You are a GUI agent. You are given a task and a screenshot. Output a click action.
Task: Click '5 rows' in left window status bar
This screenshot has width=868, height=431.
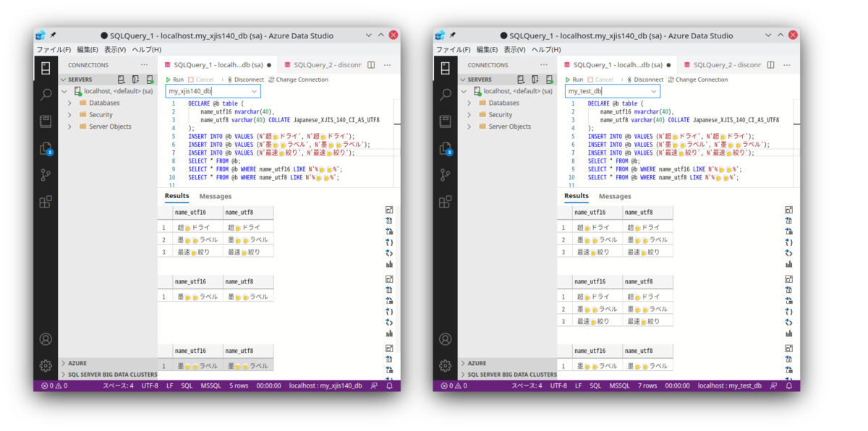click(239, 385)
